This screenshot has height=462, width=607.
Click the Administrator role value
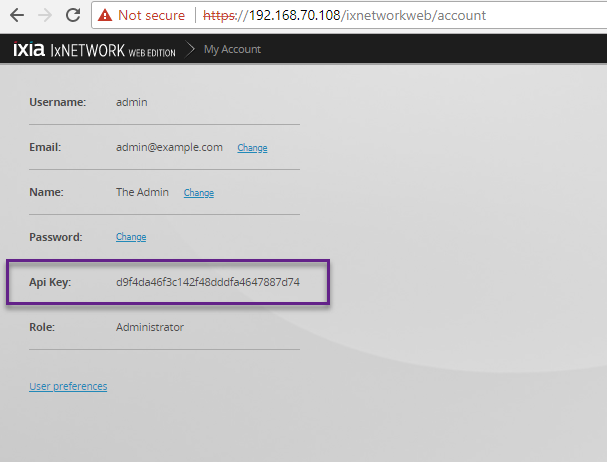[x=150, y=327]
